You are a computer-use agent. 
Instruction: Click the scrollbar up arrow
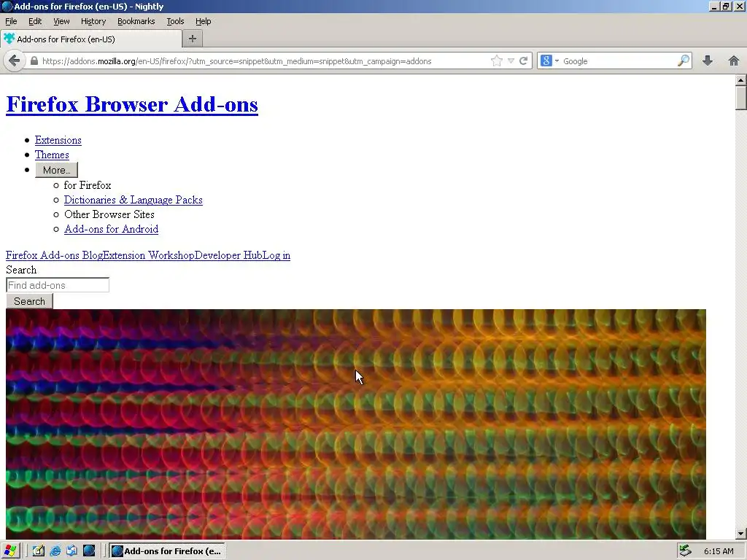pyautogui.click(x=741, y=80)
